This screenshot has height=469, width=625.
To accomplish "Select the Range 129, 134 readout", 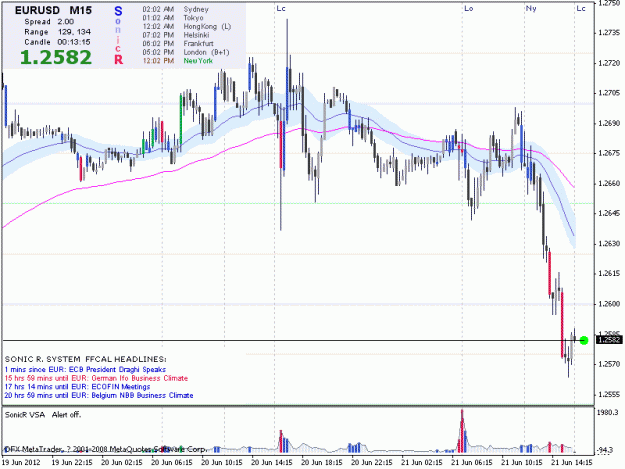I will tap(57, 32).
